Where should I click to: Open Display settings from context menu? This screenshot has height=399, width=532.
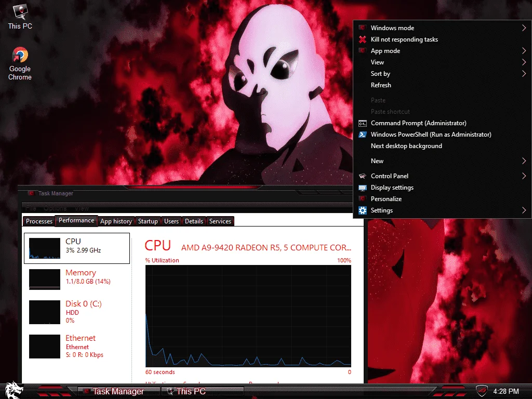point(443,187)
